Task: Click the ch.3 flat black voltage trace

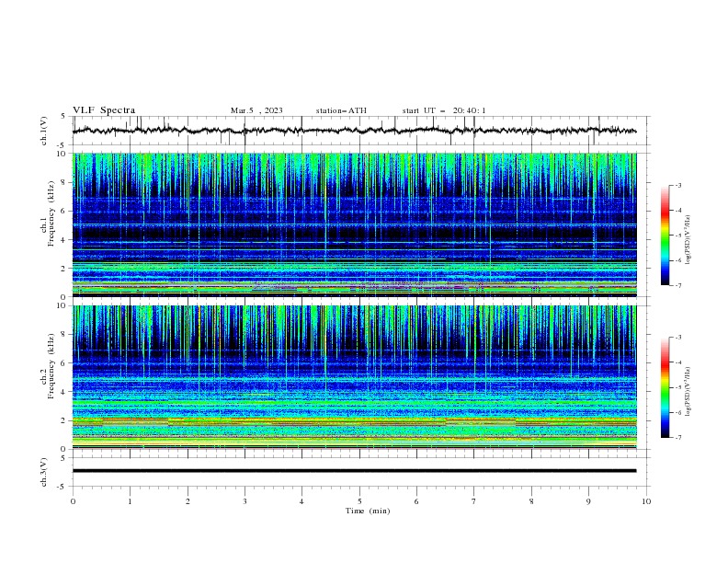Action: click(355, 471)
